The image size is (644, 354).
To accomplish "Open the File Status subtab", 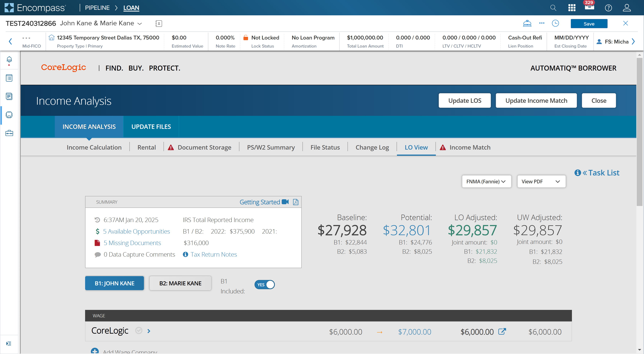I will click(x=325, y=147).
